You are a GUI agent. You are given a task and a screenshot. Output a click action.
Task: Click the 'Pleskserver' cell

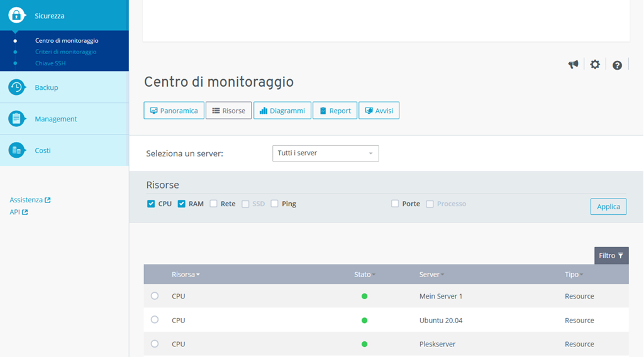pyautogui.click(x=437, y=344)
